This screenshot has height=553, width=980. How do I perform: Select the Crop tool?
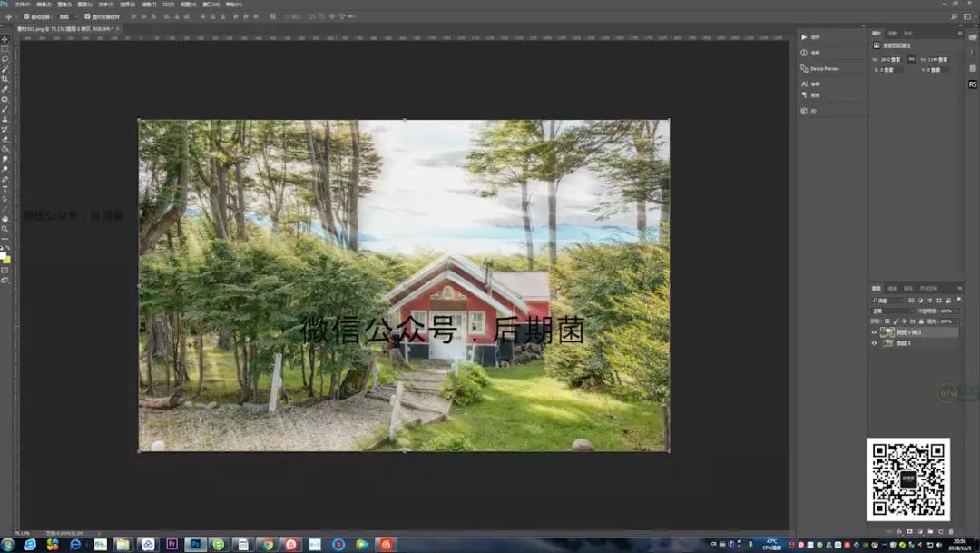coord(5,79)
